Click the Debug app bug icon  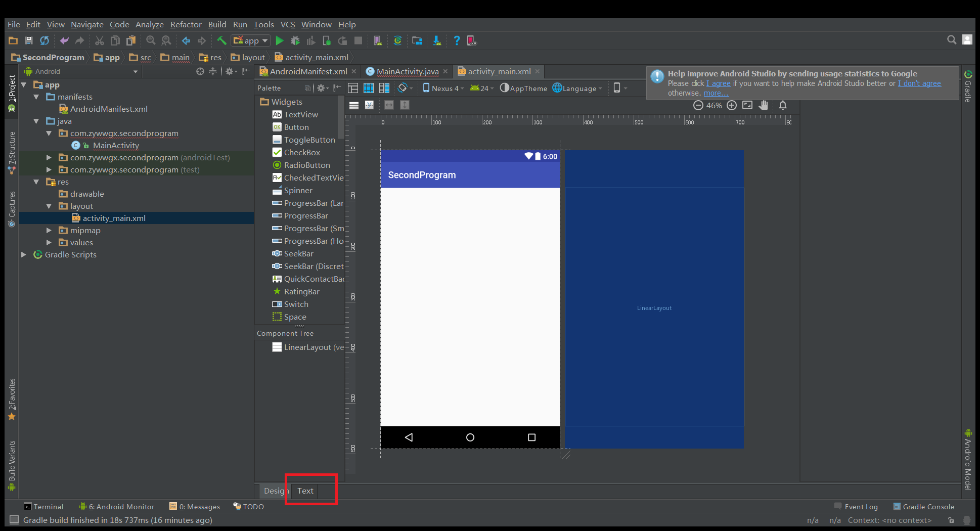tap(295, 41)
